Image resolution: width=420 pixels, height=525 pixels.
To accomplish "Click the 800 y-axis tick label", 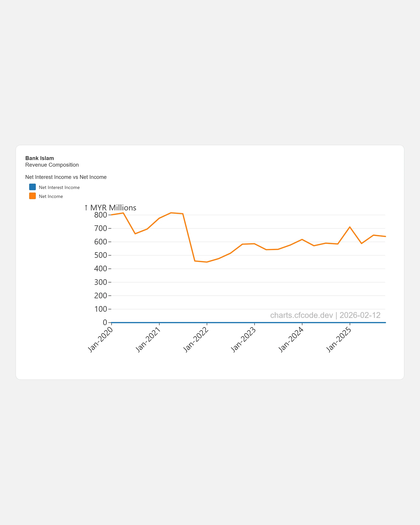I will pyautogui.click(x=100, y=215).
